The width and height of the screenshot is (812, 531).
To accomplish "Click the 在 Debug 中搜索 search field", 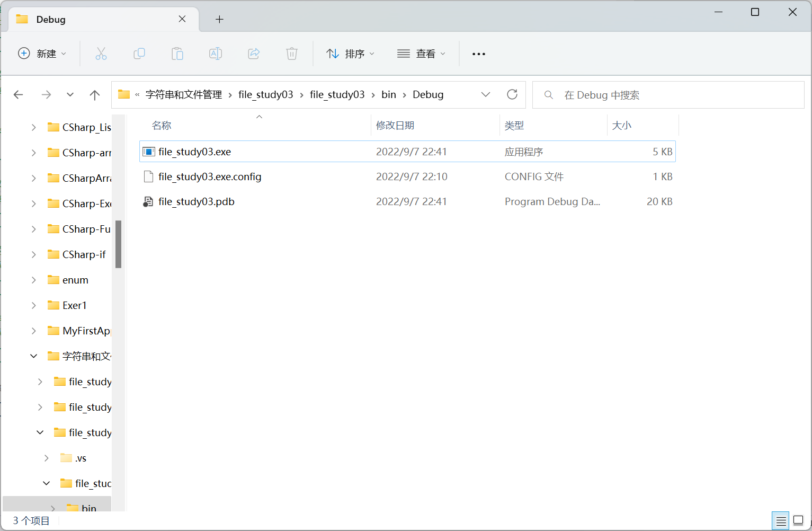I will 668,95.
